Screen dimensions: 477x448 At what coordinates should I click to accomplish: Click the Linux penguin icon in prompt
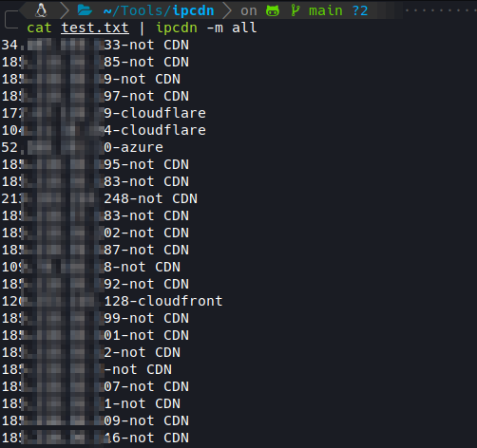click(41, 10)
